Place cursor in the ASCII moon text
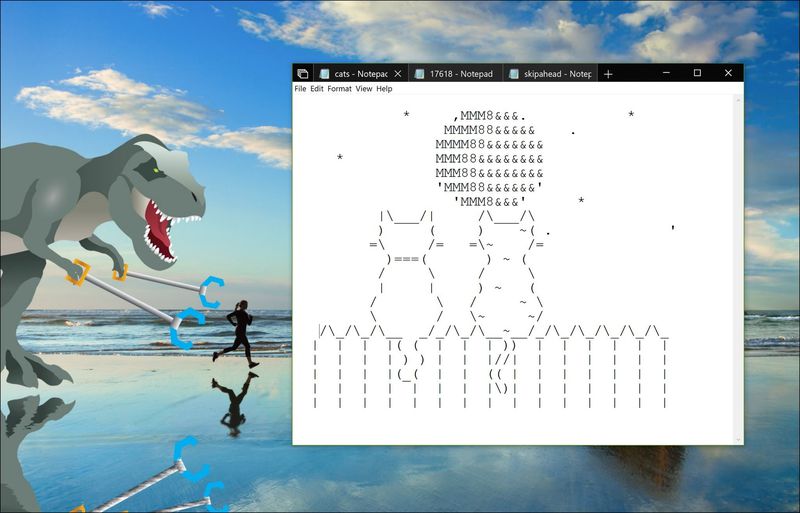Screen dimensions: 800x513 490,158
